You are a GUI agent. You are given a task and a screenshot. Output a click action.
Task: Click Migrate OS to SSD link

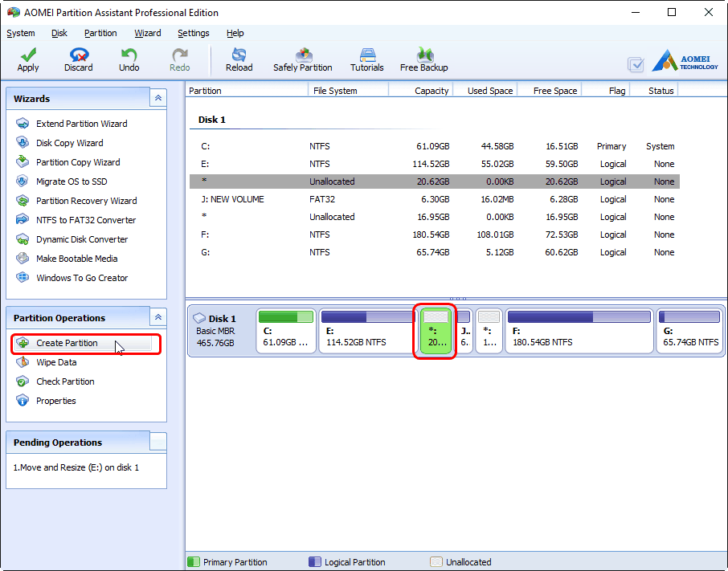pyautogui.click(x=72, y=181)
